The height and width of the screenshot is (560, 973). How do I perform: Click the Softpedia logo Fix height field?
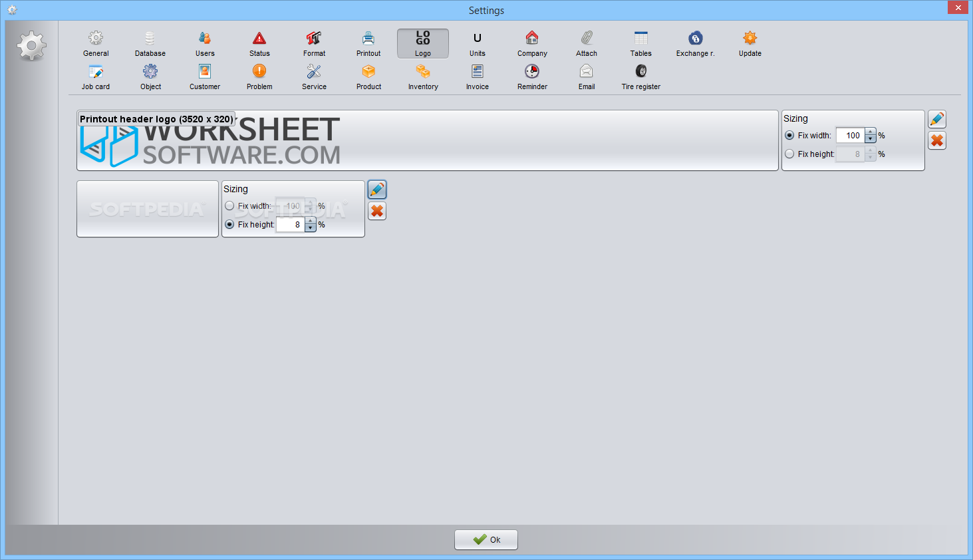291,224
